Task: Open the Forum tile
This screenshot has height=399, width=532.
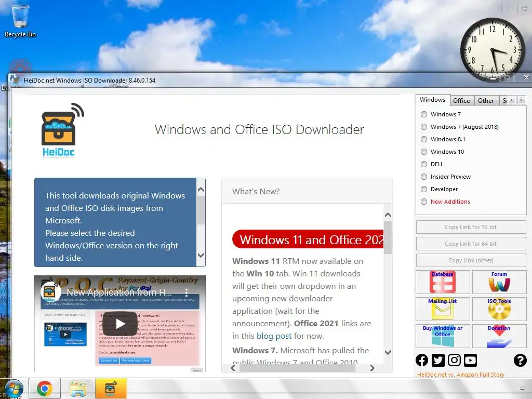Action: tap(499, 282)
